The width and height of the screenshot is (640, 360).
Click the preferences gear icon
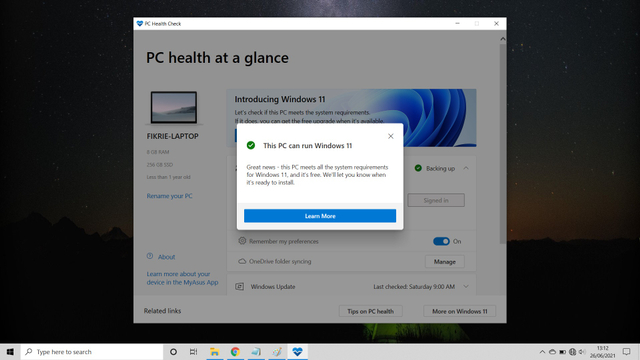242,241
